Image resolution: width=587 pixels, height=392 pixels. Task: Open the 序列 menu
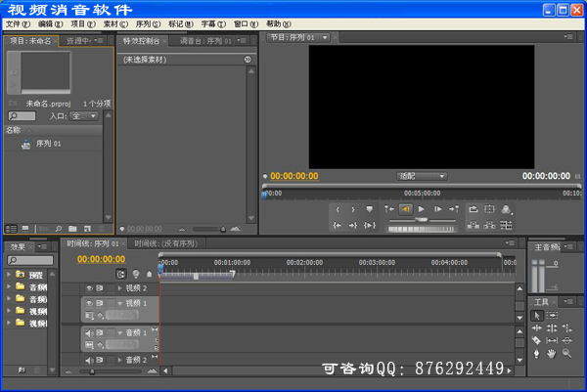click(149, 24)
